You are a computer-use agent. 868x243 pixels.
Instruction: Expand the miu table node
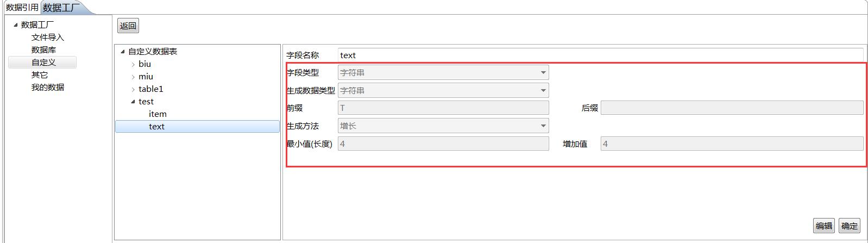(133, 77)
